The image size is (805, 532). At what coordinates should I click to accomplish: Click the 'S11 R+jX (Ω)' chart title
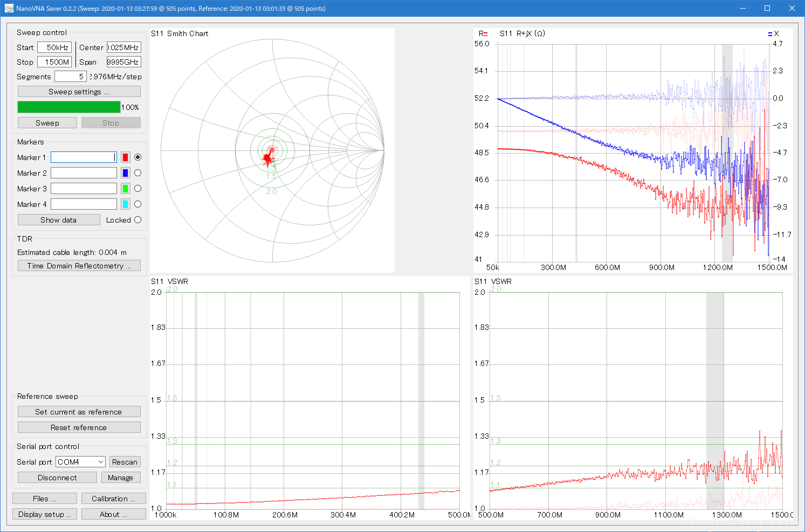522,33
